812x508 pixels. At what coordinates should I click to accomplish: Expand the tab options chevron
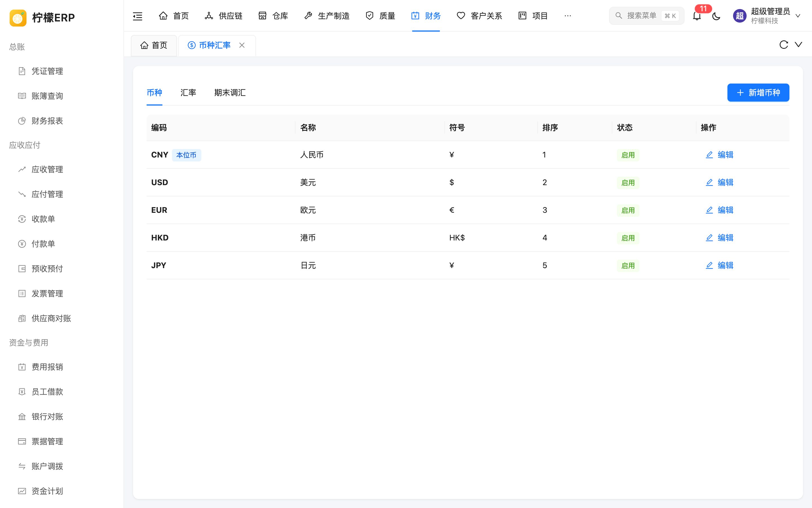798,44
